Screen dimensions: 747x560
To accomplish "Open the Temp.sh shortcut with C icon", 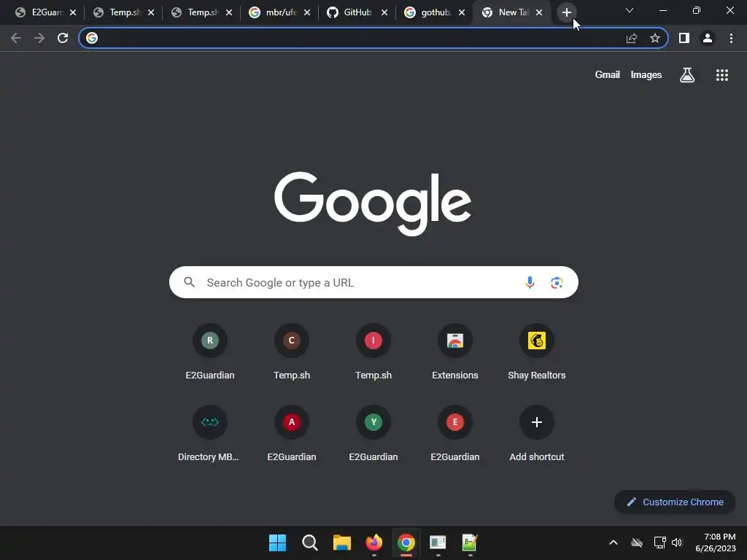I will click(x=292, y=352).
